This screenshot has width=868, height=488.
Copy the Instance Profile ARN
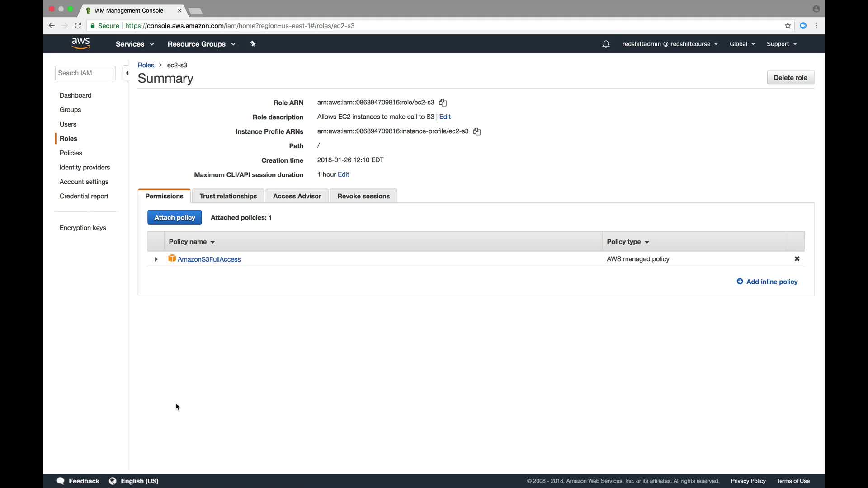(x=476, y=131)
